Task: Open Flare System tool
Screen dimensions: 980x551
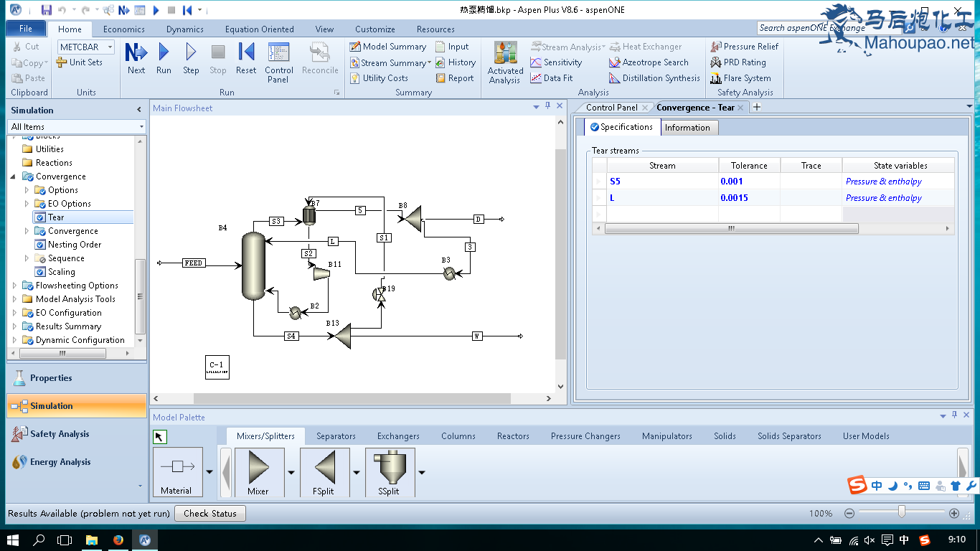Action: [740, 78]
